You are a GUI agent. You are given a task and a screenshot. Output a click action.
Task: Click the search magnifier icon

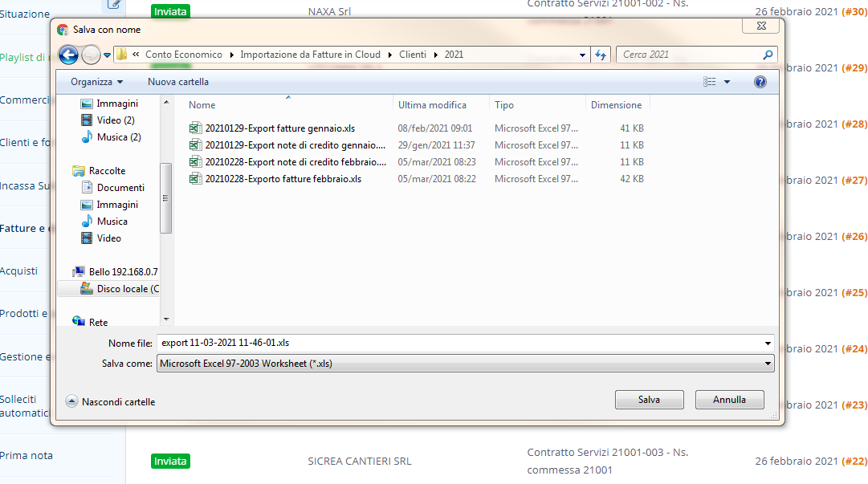click(x=768, y=55)
